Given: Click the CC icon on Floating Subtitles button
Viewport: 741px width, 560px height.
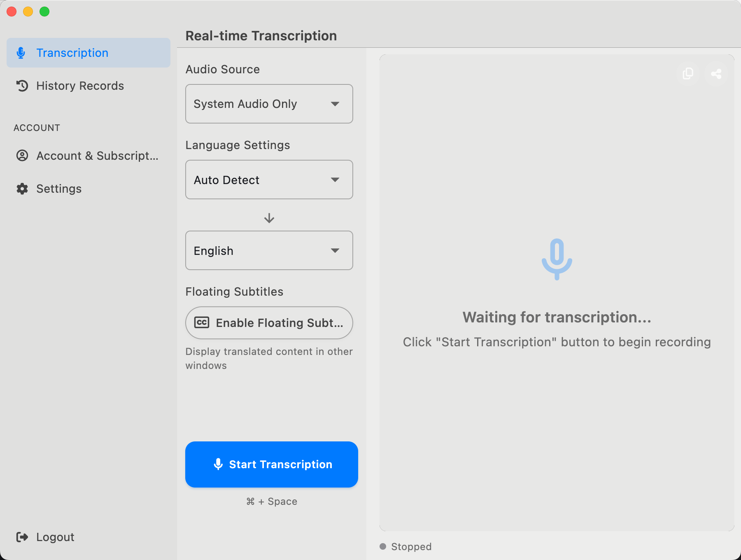Looking at the screenshot, I should (202, 323).
